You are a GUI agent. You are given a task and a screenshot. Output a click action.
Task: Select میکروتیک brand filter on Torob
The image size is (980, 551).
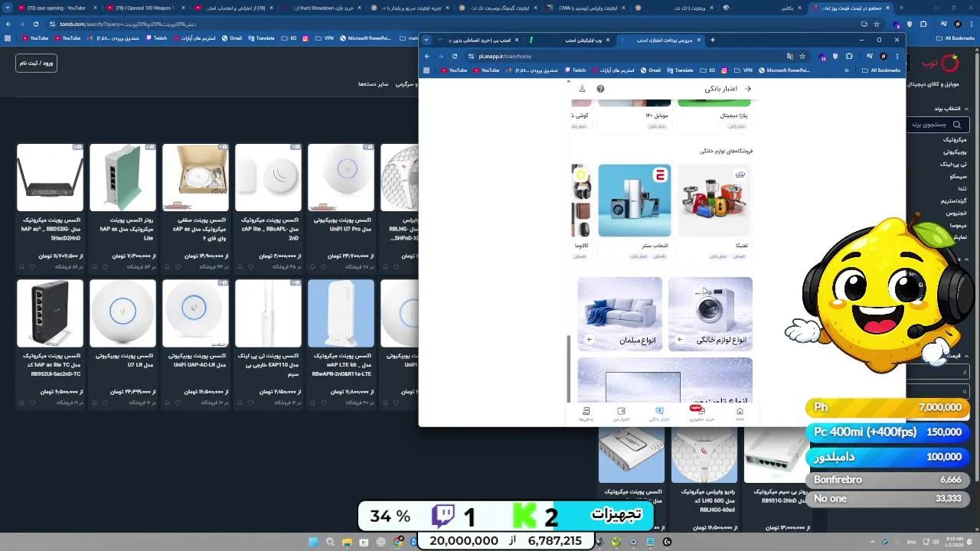pos(954,140)
